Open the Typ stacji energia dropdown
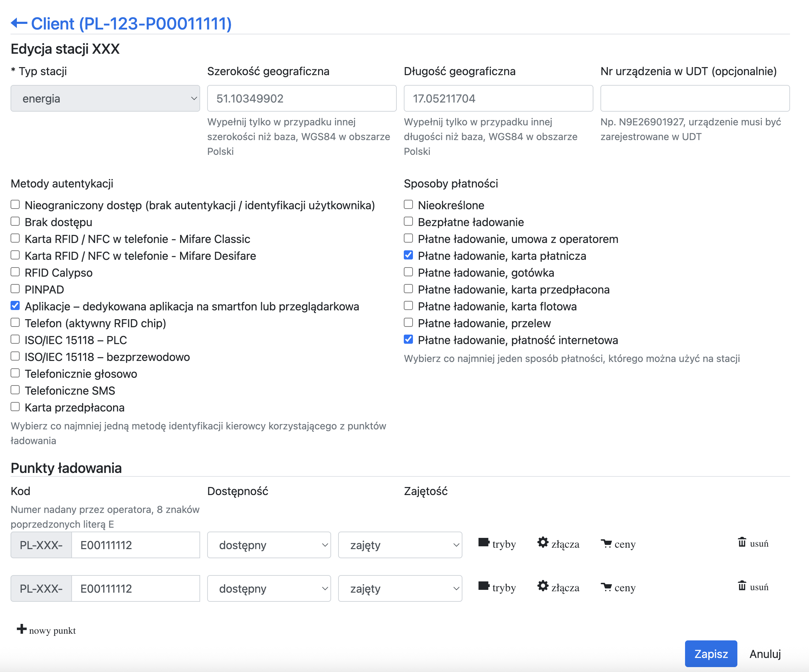 (x=105, y=99)
